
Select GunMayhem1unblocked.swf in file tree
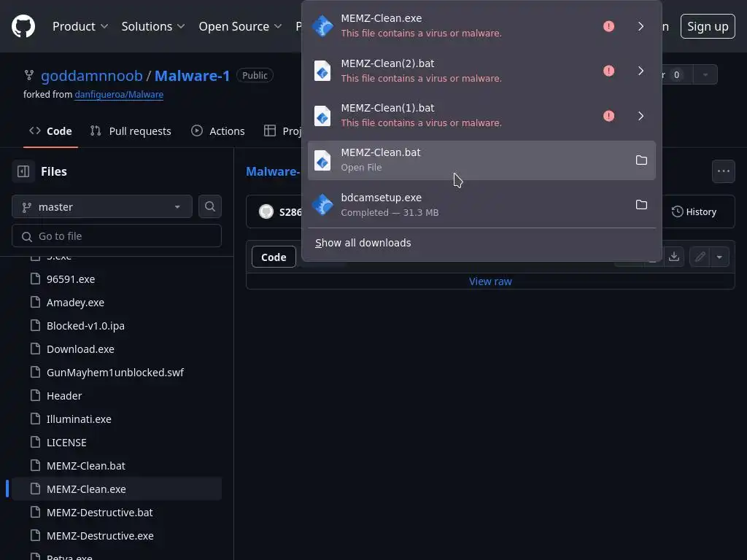(117, 373)
